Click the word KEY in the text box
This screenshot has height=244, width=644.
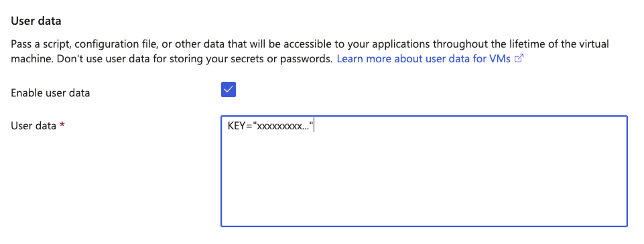point(236,126)
